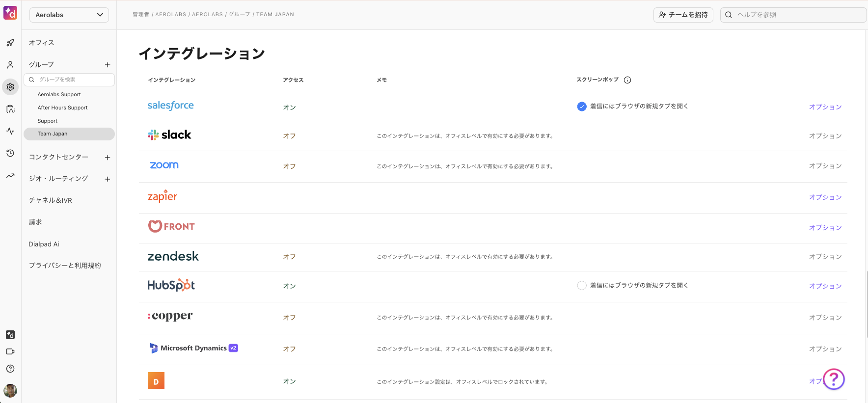Viewport: 868px width, 403px height.
Task: Click the Salesforce logo
Action: click(x=171, y=106)
